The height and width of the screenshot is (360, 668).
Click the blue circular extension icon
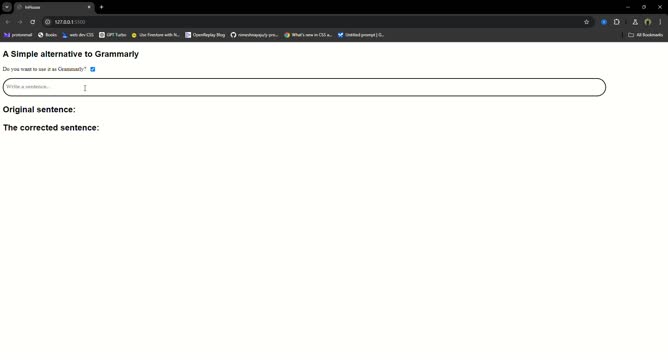604,22
